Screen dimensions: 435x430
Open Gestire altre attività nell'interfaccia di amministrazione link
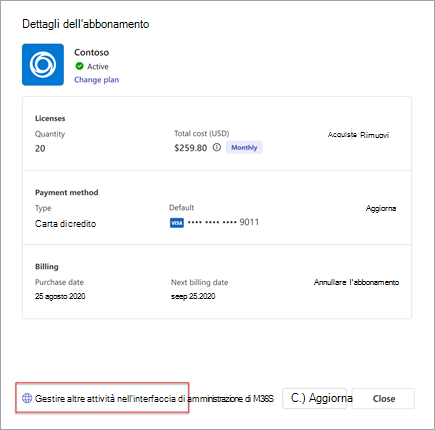pos(154,399)
